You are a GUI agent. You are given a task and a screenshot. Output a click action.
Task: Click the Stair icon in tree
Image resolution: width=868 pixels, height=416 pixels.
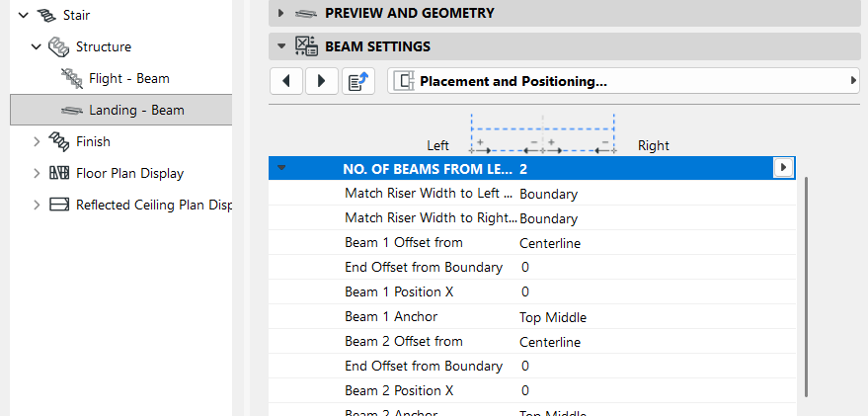46,15
